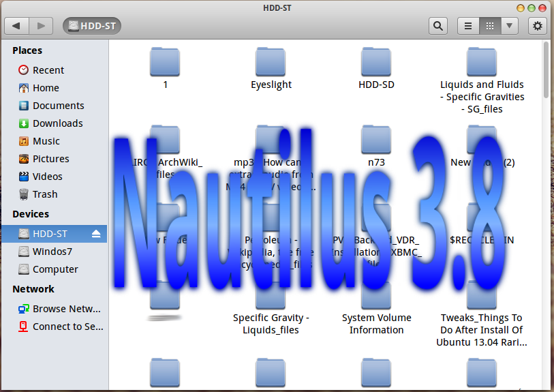
Task: Click the Windos7 drive icon
Action: (x=24, y=252)
